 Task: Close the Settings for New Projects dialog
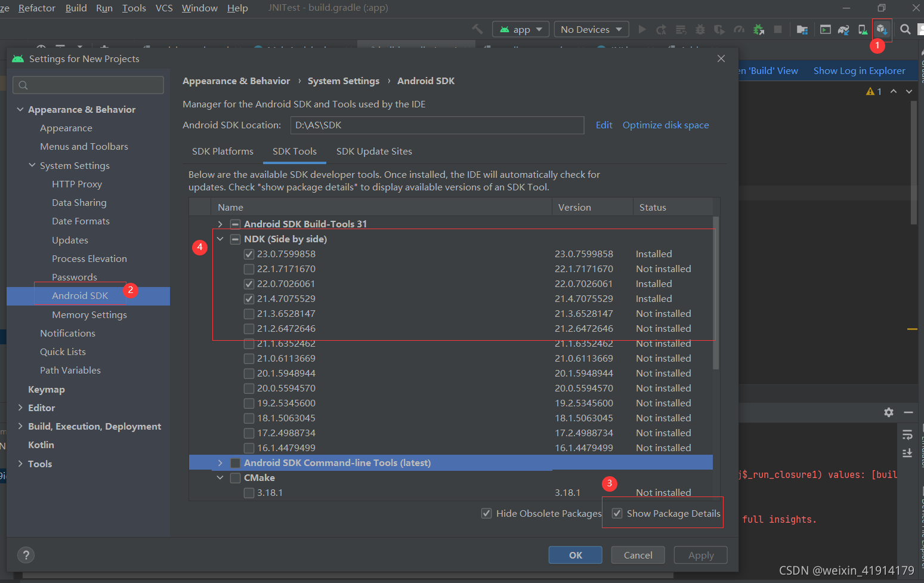(721, 58)
